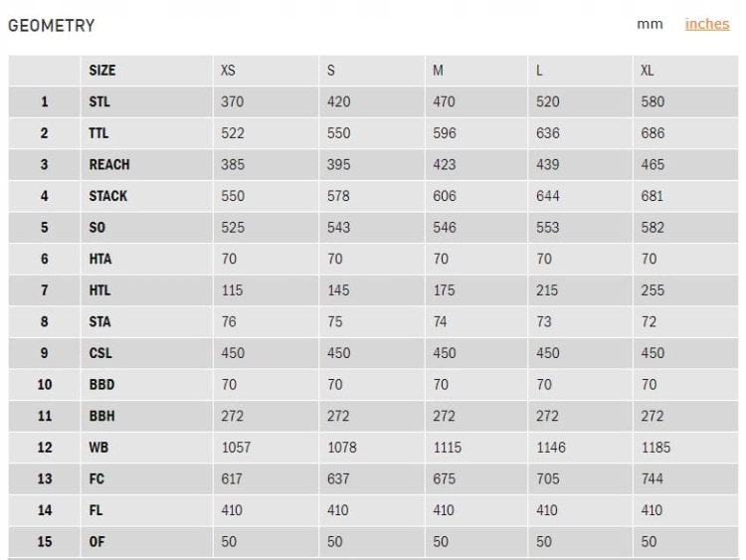Click the STL row label
The width and height of the screenshot is (746, 560).
point(99,101)
